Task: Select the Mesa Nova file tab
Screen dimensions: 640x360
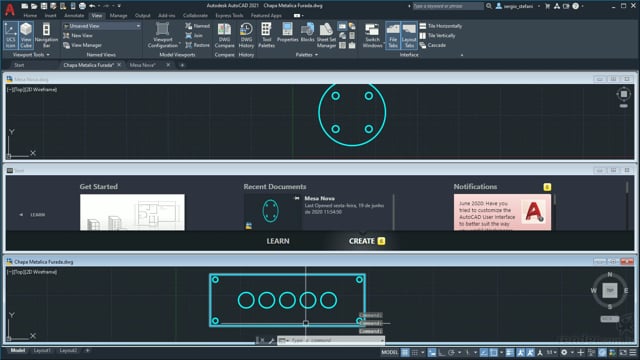Action: click(143, 65)
